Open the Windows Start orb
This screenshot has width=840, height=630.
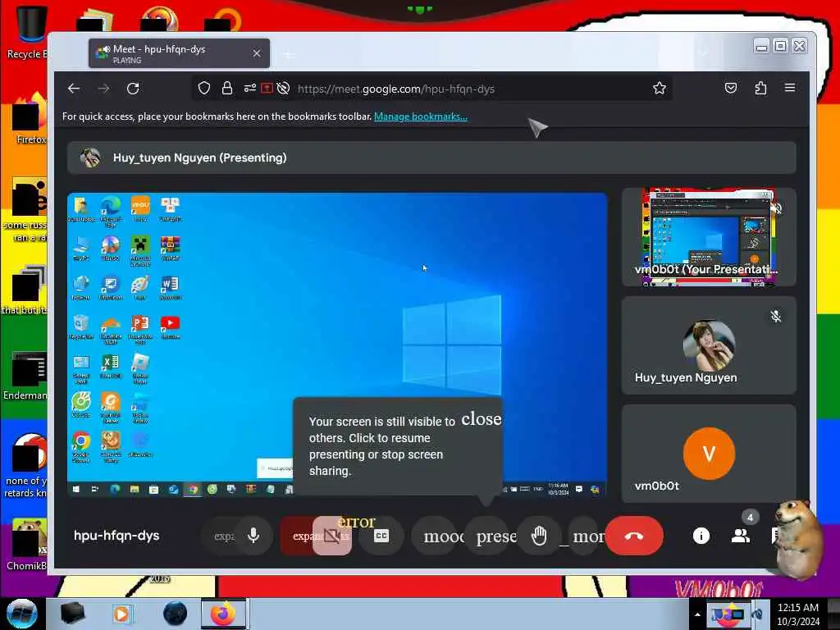coord(21,614)
